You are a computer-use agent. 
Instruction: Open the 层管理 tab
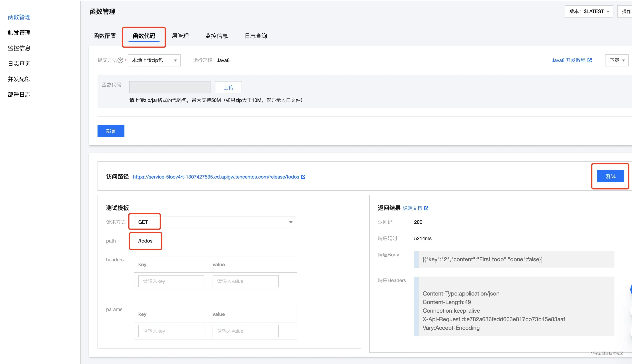(x=180, y=36)
